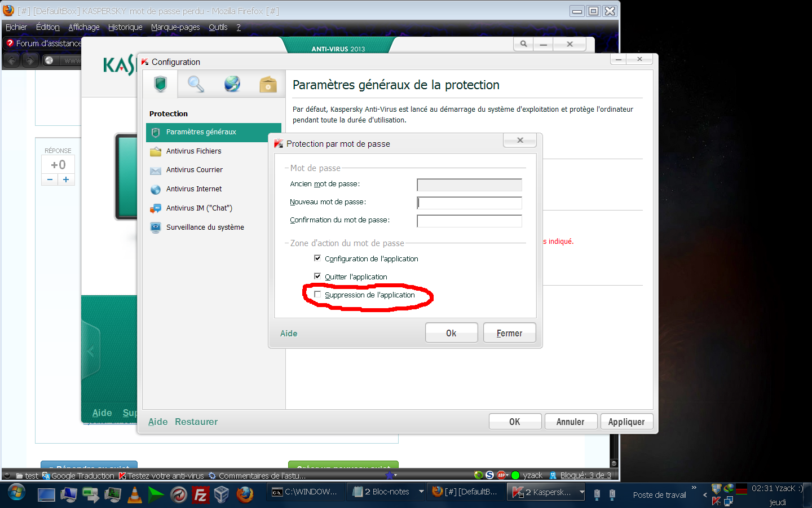This screenshot has width=812, height=508.
Task: Select Paramètres généraux in the Protection list
Action: (x=214, y=132)
